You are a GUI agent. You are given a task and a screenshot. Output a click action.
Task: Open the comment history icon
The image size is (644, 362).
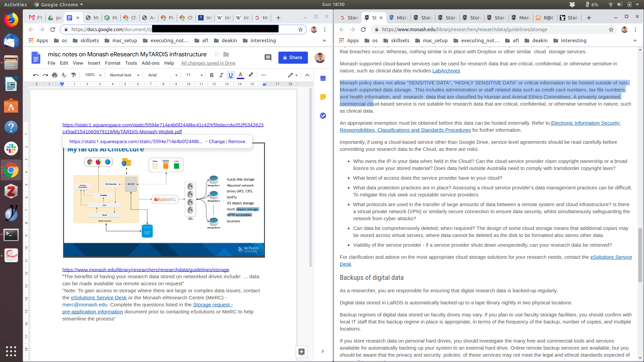coord(268,57)
